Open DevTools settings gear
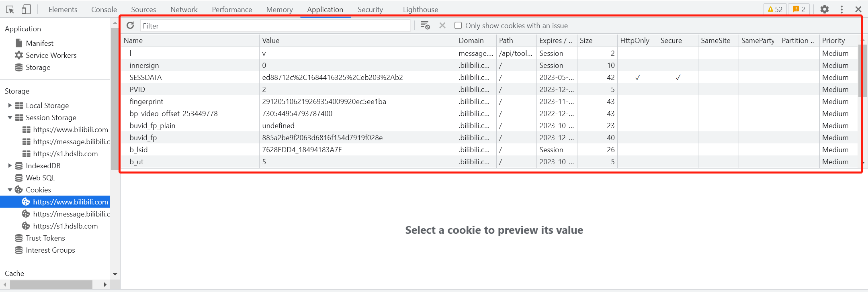Viewport: 868px width, 292px height. (x=825, y=9)
